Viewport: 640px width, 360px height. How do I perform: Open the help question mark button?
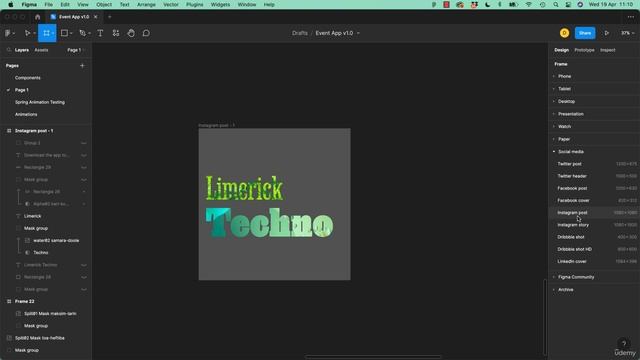(623, 343)
